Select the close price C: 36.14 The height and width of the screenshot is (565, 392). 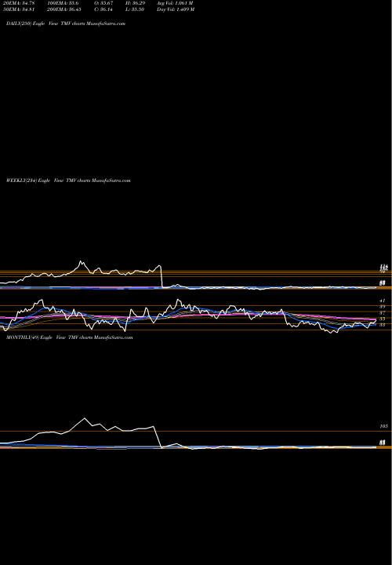click(x=104, y=9)
